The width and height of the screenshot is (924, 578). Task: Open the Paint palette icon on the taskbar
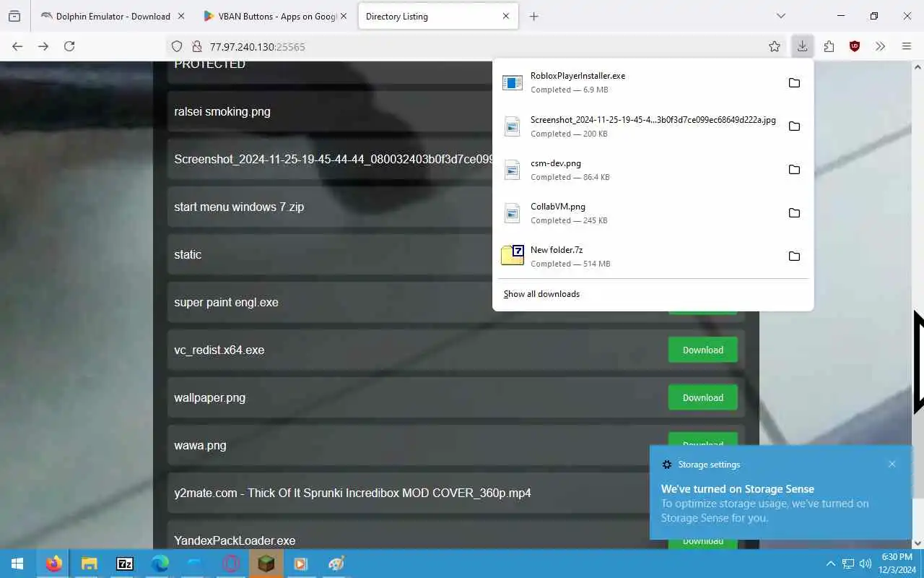click(x=336, y=564)
